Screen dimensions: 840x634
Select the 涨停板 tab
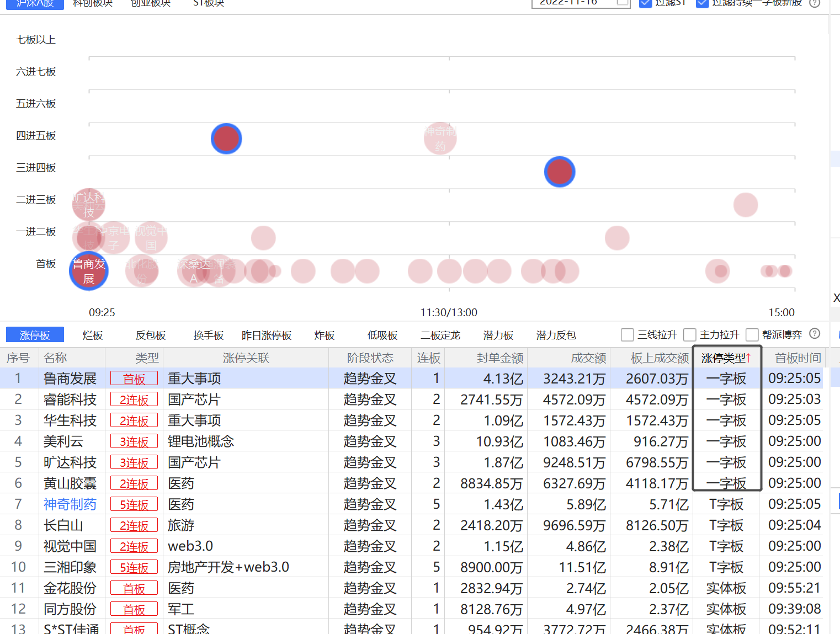pos(35,335)
